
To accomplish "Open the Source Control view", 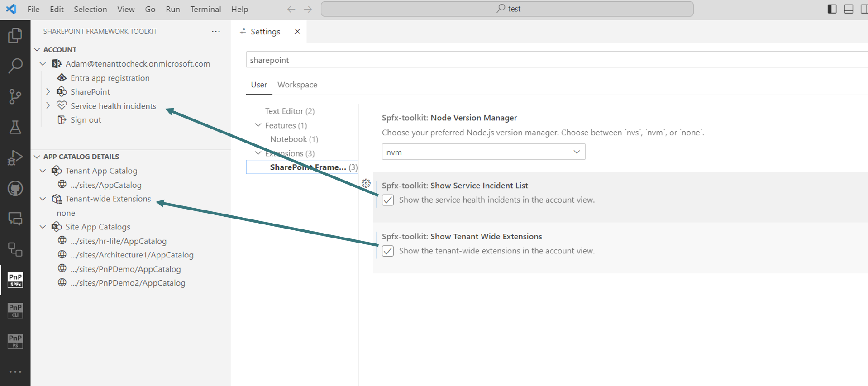I will (x=15, y=96).
